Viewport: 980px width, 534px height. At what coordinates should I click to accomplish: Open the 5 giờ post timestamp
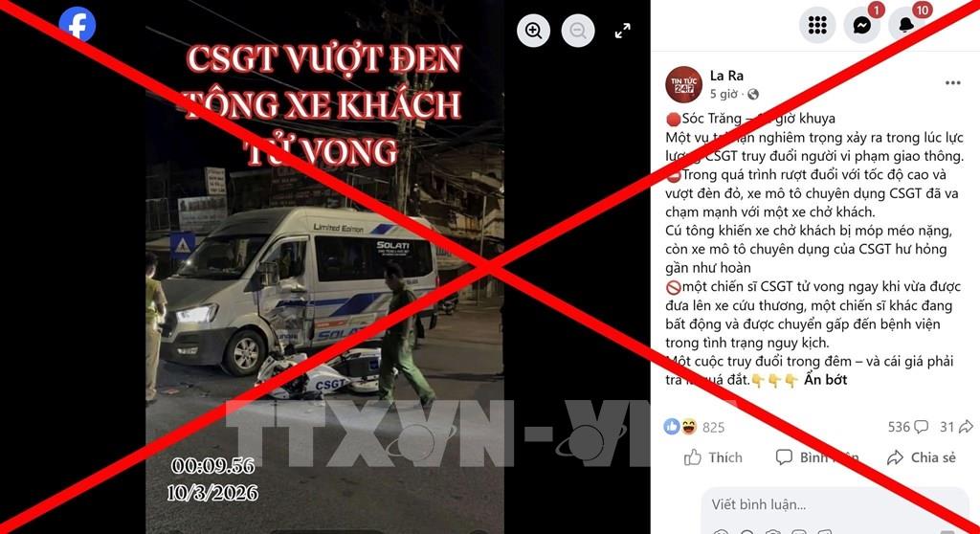point(724,95)
